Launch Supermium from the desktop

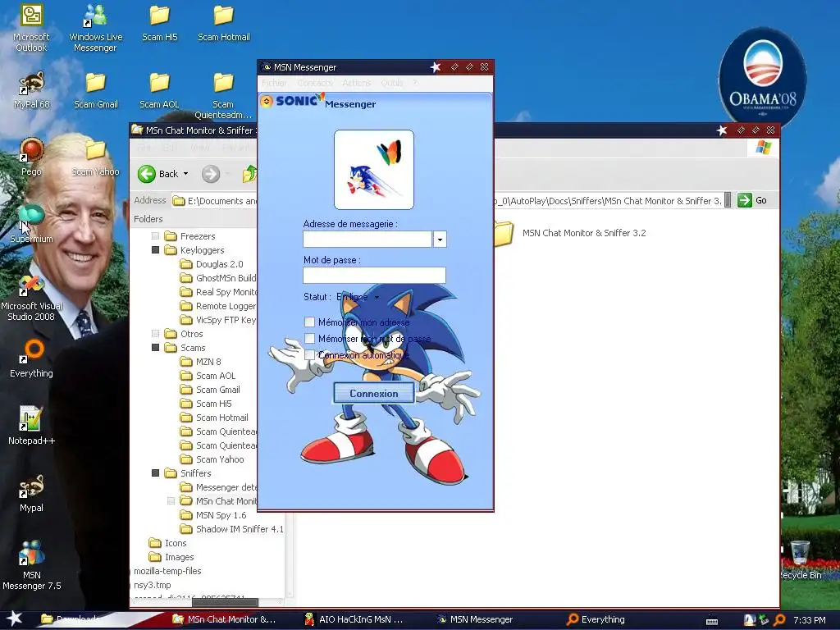32,224
